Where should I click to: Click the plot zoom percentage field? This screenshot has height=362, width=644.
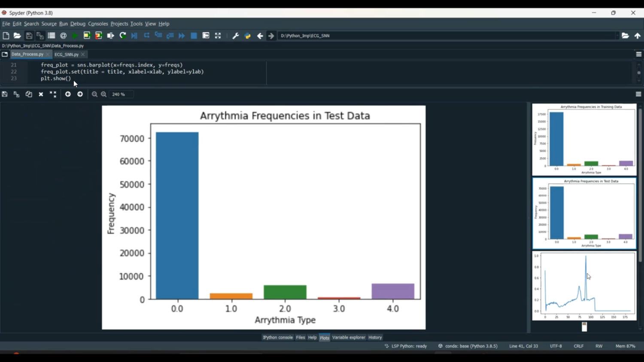pyautogui.click(x=121, y=94)
